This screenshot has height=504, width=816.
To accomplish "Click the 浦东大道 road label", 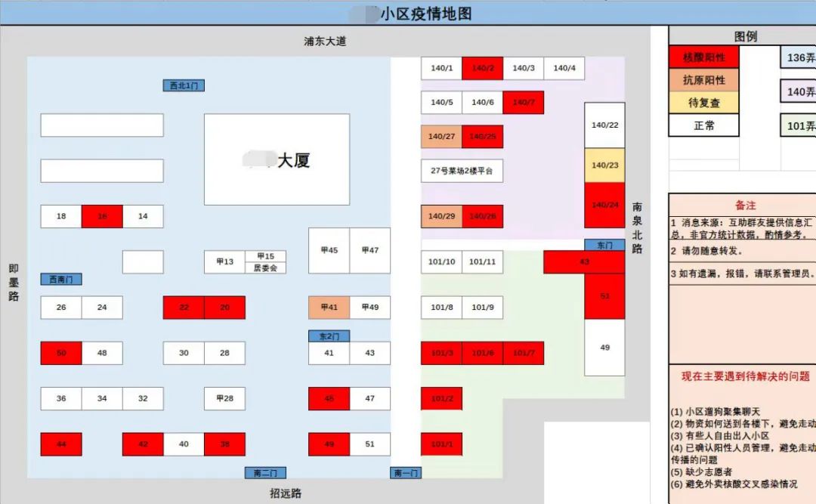I will pos(325,42).
